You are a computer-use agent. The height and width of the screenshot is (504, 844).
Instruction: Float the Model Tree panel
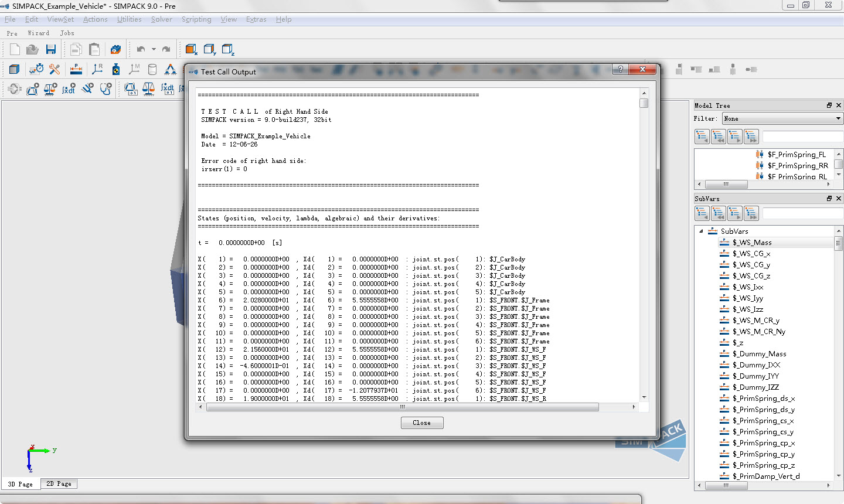(x=829, y=105)
